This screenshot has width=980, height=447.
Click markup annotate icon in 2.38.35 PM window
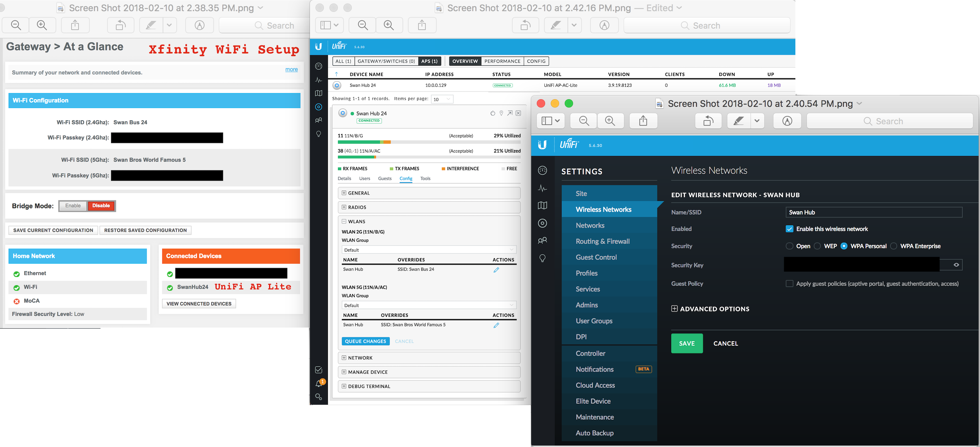[x=200, y=25]
